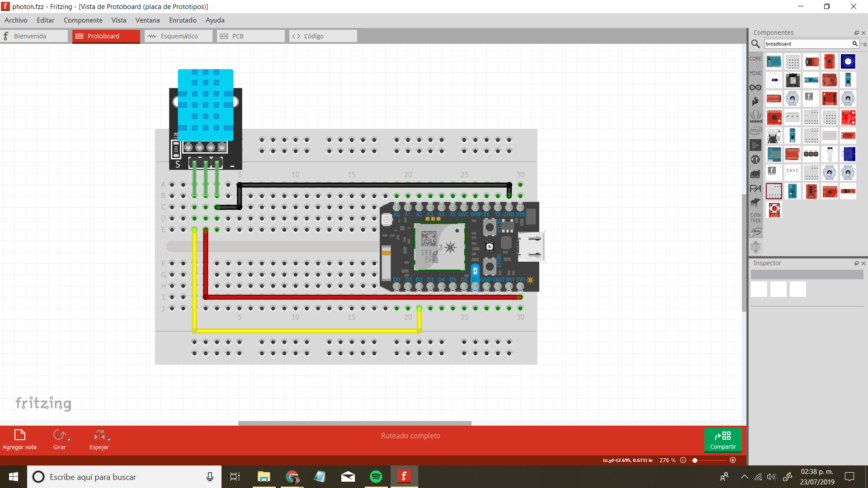Open the Ayuda menu
The image size is (868, 488).
click(215, 20)
